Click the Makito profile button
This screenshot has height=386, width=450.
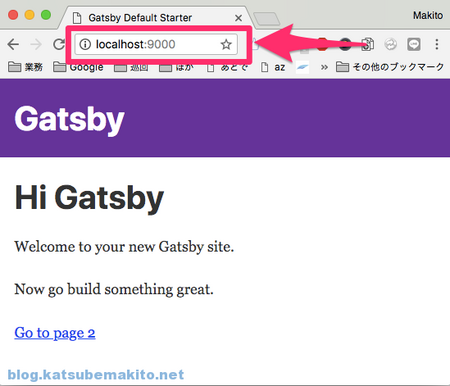[x=428, y=15]
